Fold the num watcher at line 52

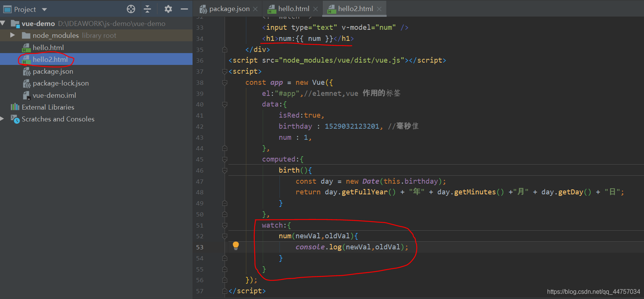(x=225, y=236)
